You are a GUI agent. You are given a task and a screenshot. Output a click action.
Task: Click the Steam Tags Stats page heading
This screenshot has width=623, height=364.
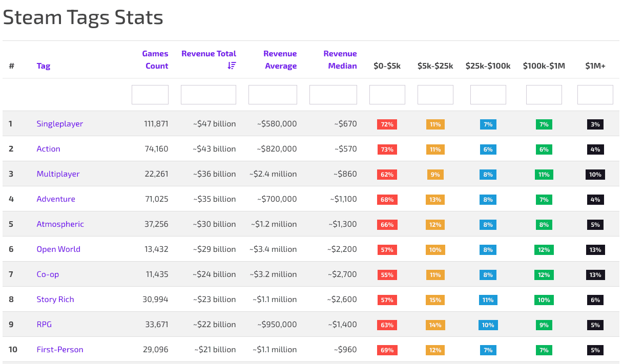point(83,17)
